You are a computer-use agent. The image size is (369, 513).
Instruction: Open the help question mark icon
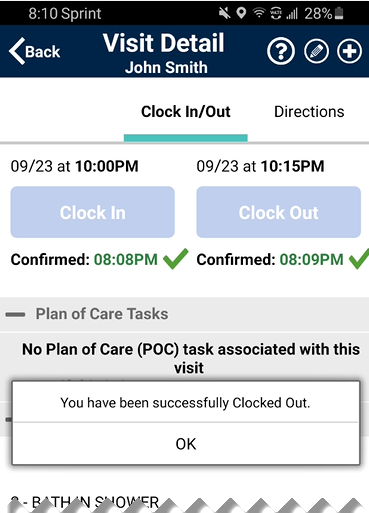point(281,52)
